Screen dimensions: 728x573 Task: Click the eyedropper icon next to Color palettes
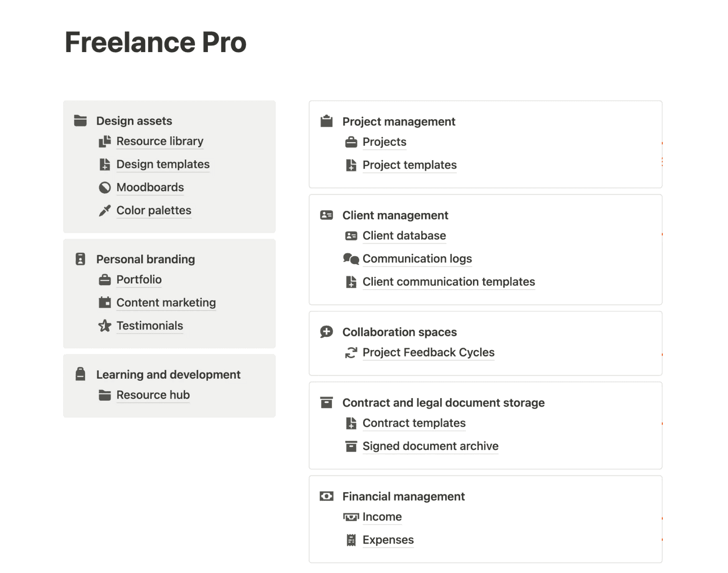pyautogui.click(x=105, y=211)
